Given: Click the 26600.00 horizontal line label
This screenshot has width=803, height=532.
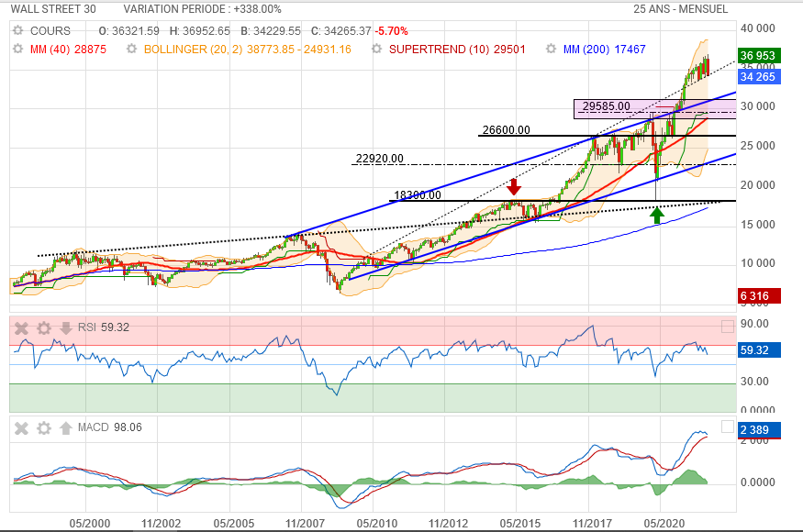Looking at the screenshot, I should click(x=506, y=129).
